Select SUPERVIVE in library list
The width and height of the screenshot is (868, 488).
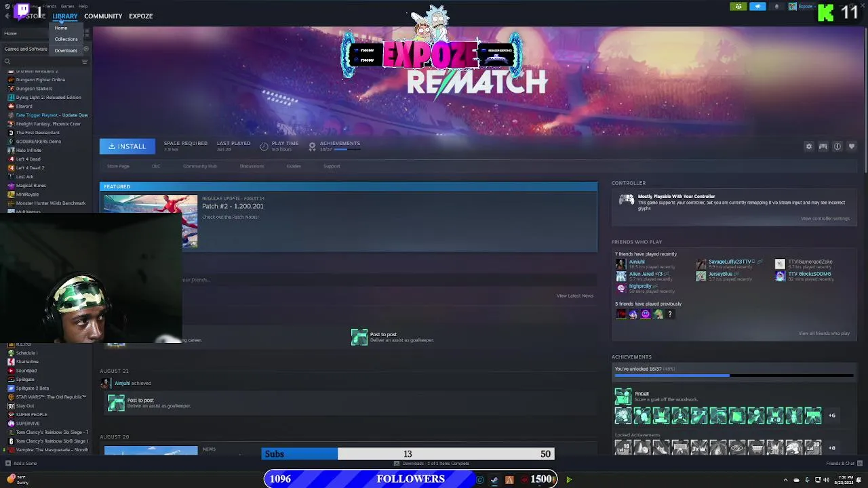[28, 424]
